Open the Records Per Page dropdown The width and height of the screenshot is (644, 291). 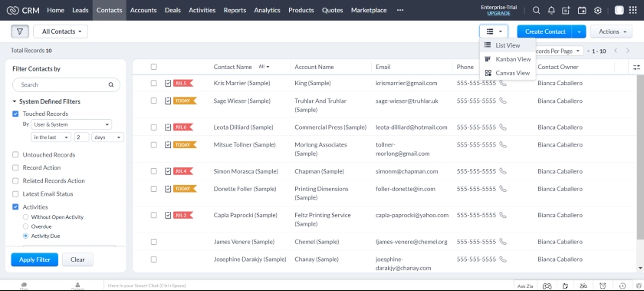(x=559, y=51)
